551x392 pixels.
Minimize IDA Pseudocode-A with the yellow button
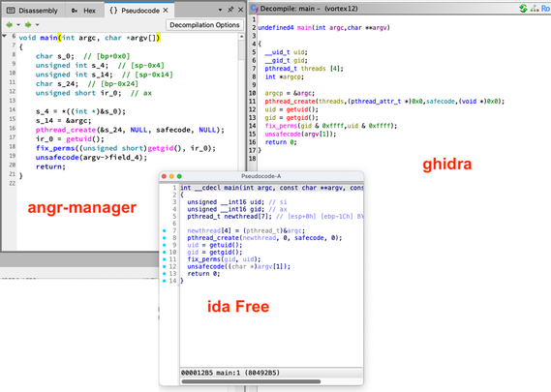(x=171, y=176)
